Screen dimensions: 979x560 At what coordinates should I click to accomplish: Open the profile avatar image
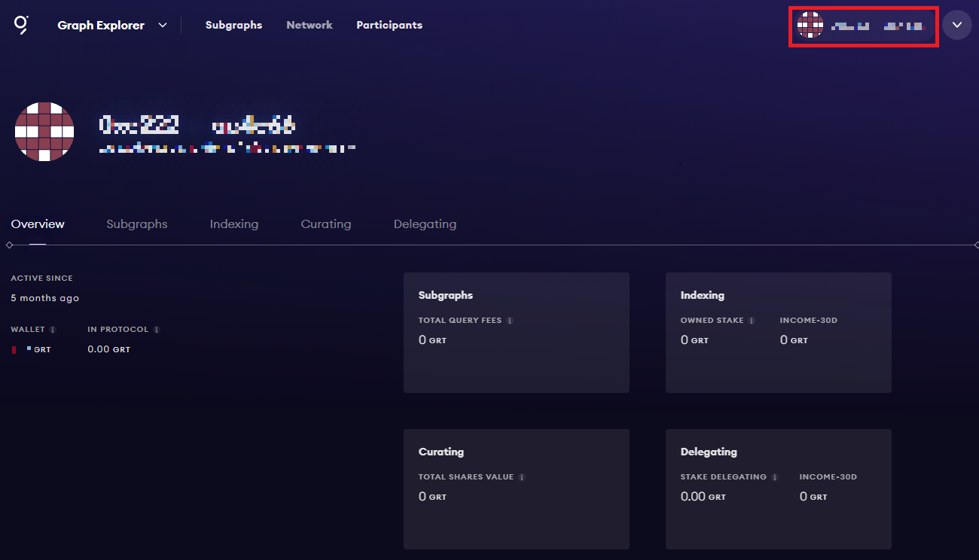[x=44, y=131]
